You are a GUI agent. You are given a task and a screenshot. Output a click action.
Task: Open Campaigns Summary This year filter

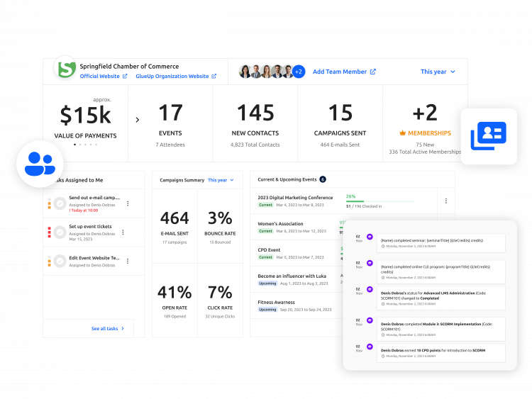(221, 180)
